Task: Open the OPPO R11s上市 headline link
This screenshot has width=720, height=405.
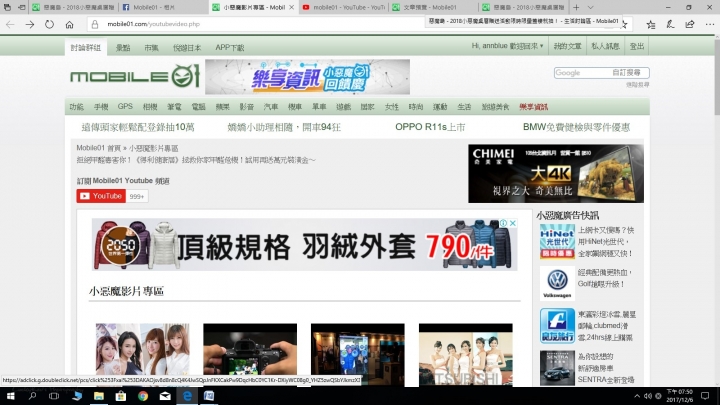Action: [x=430, y=127]
